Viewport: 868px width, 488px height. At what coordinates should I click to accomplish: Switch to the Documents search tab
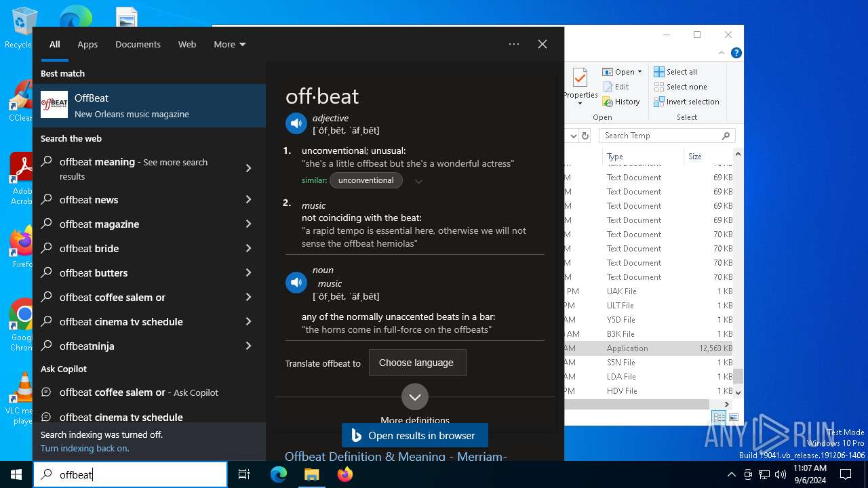point(138,44)
